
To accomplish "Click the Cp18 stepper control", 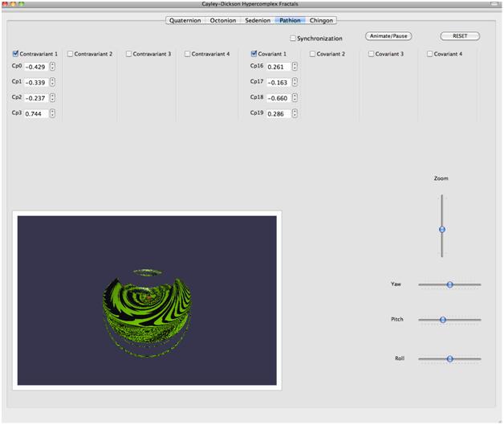I will (x=295, y=98).
